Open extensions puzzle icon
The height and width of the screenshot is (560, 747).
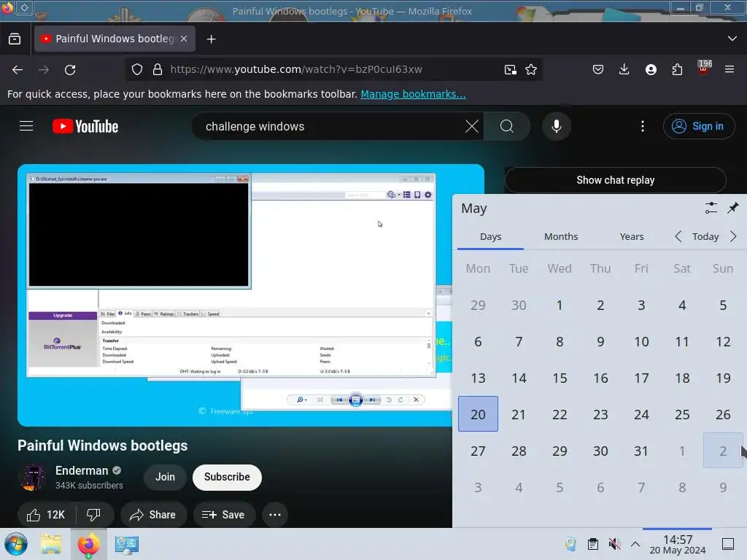(x=677, y=69)
